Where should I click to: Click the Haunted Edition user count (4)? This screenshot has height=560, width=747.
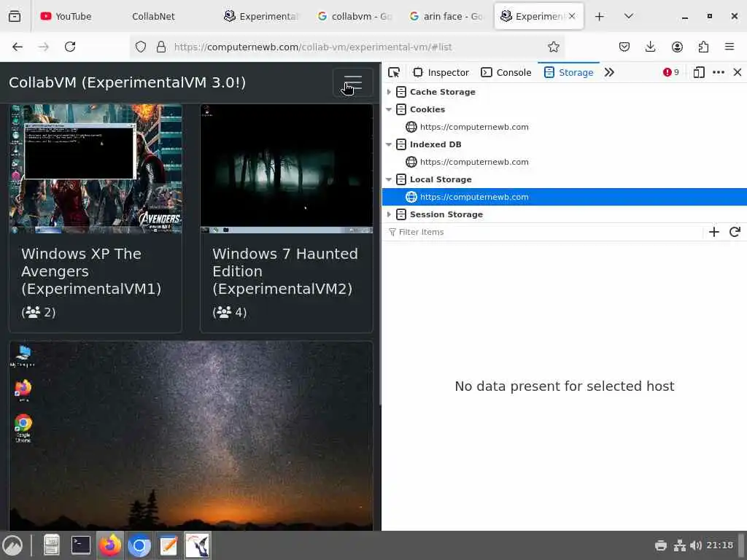coord(230,312)
